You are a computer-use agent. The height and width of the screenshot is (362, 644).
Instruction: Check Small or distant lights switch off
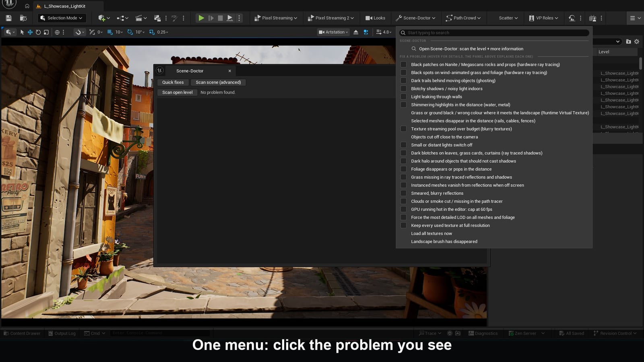coord(403,145)
